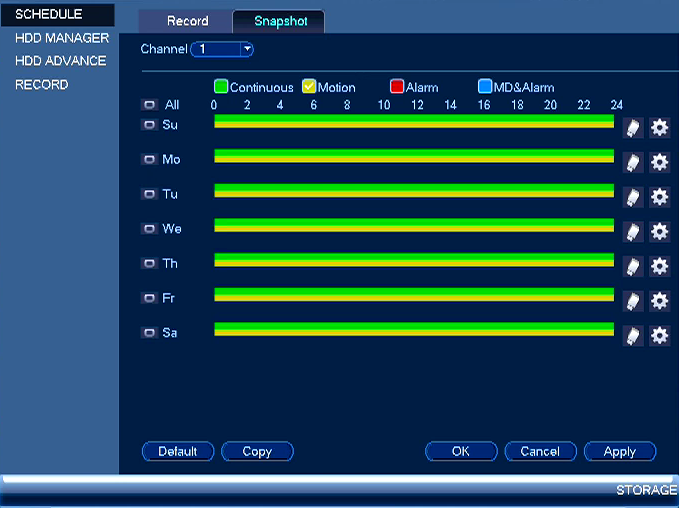
Task: Open HDD MANAGER in the sidebar
Action: point(62,38)
